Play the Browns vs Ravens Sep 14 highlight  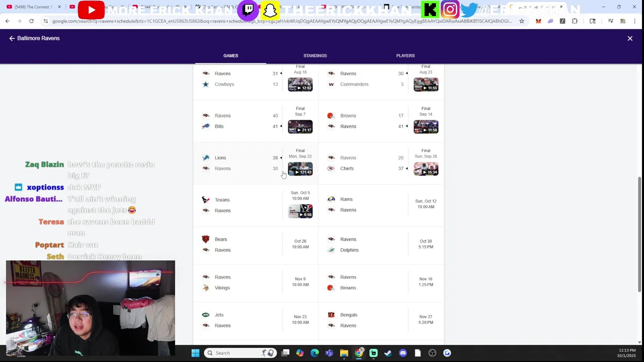(x=426, y=127)
